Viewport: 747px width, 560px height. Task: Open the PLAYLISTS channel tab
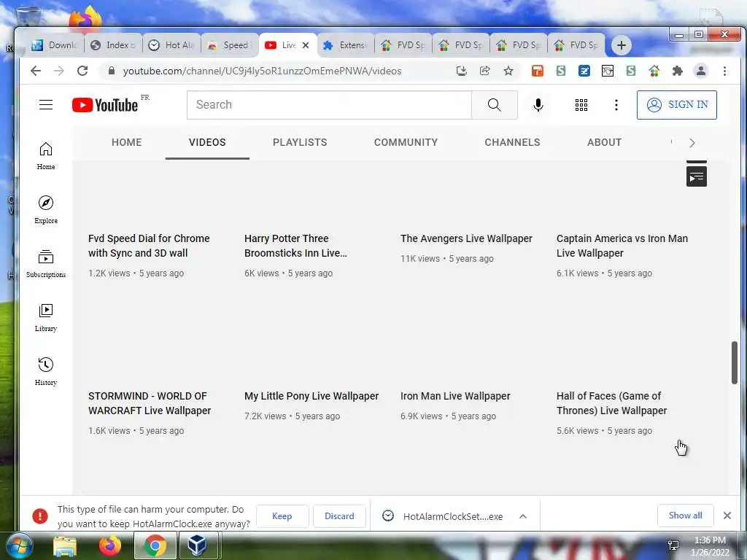coord(300,142)
